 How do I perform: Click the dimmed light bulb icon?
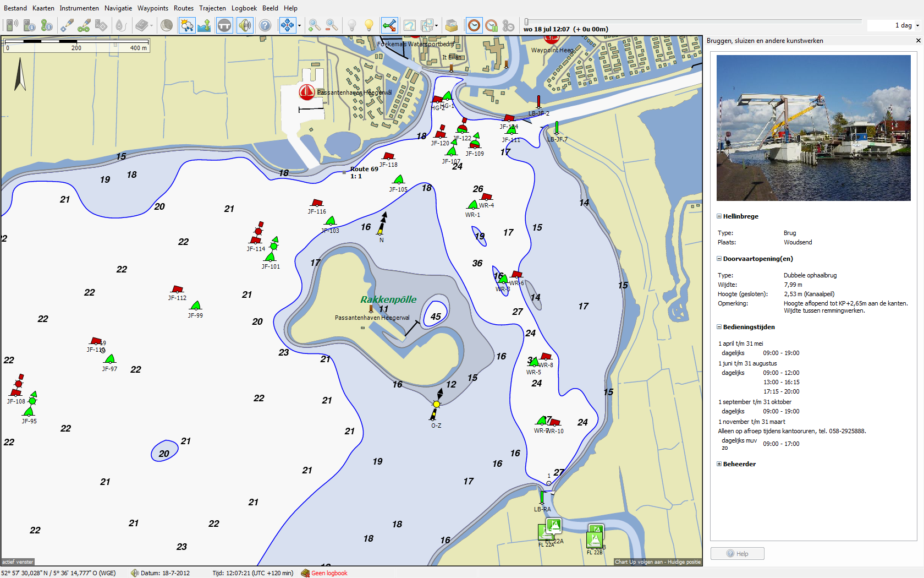click(352, 25)
